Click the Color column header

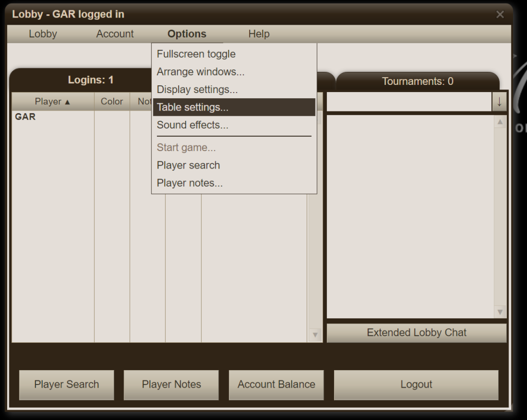[x=112, y=101]
